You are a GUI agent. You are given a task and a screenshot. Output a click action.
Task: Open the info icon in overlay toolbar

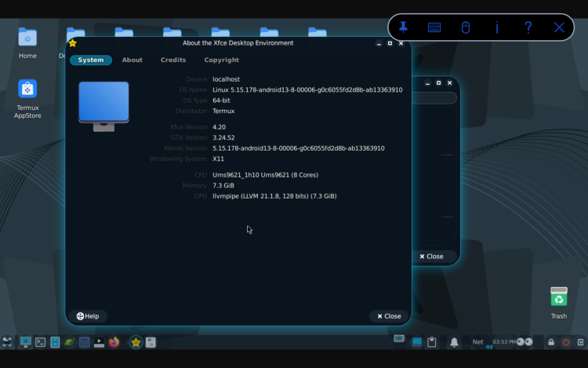click(497, 27)
